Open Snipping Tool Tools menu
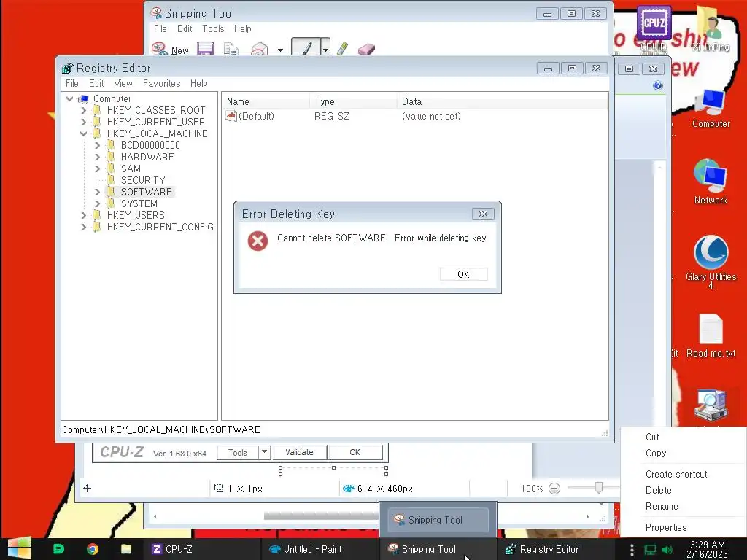The height and width of the screenshot is (560, 747). (213, 28)
